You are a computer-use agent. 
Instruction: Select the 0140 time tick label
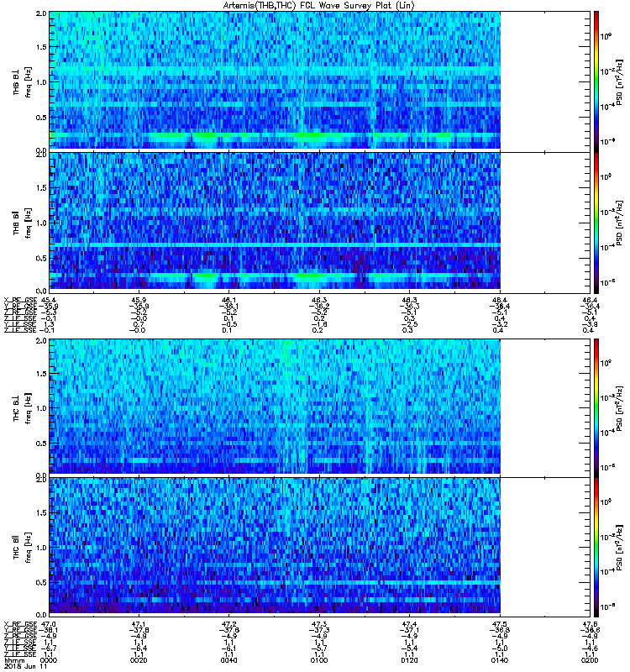tap(500, 660)
